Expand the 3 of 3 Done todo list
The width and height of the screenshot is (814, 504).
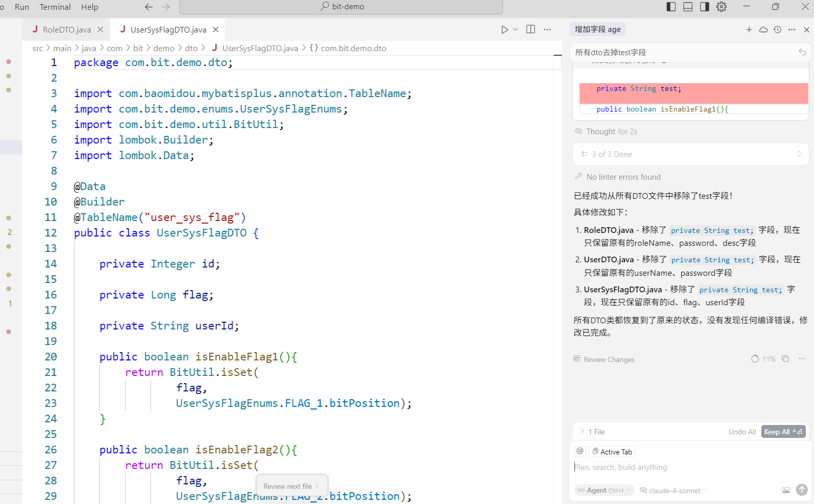pyautogui.click(x=691, y=154)
